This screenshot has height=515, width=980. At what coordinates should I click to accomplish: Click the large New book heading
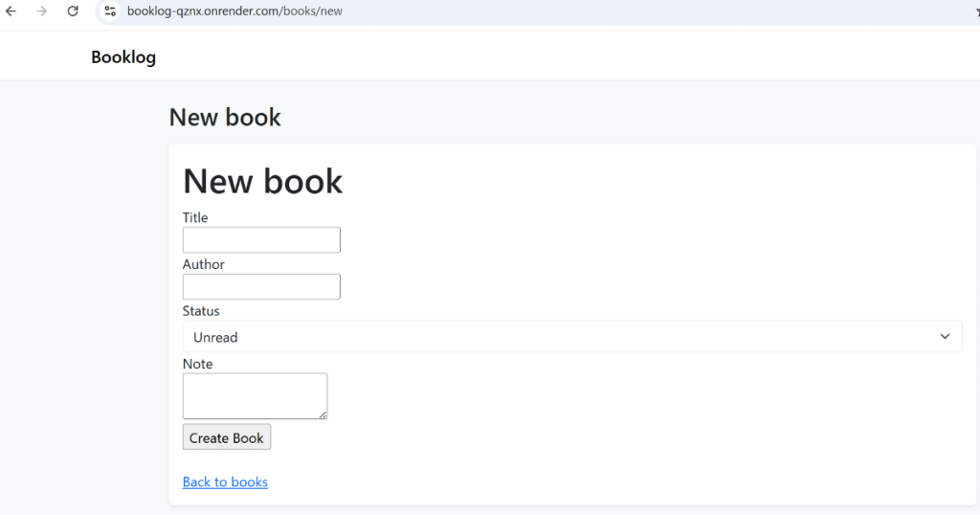(x=262, y=182)
